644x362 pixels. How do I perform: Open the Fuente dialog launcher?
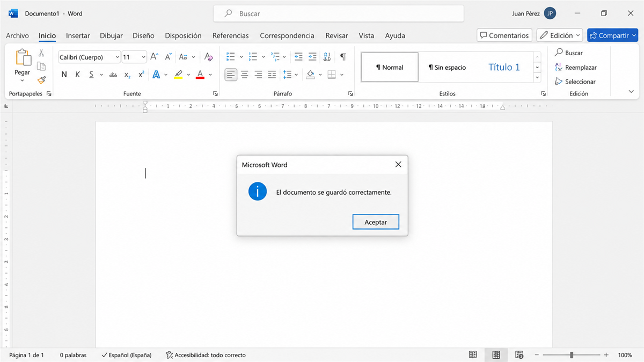click(x=215, y=93)
